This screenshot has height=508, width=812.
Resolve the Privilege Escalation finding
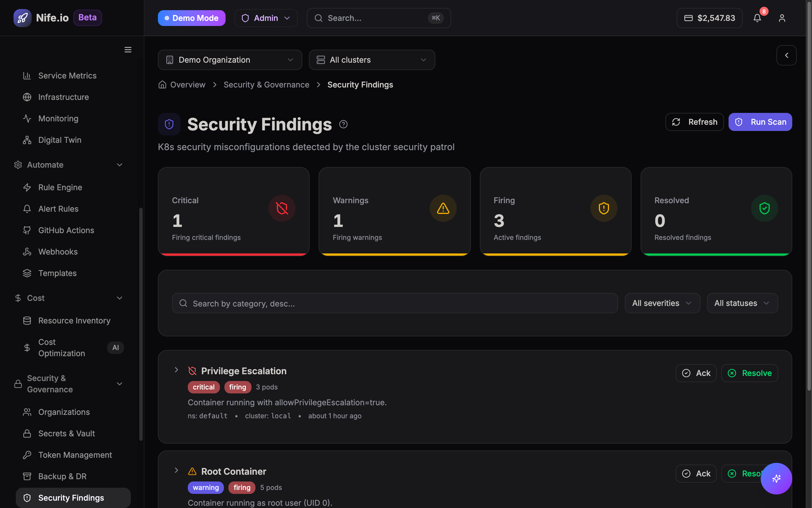tap(749, 373)
